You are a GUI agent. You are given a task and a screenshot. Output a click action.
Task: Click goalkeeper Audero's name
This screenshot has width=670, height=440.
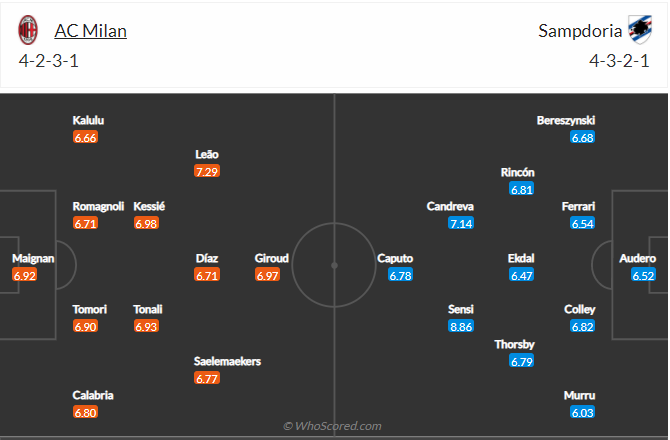click(x=637, y=258)
